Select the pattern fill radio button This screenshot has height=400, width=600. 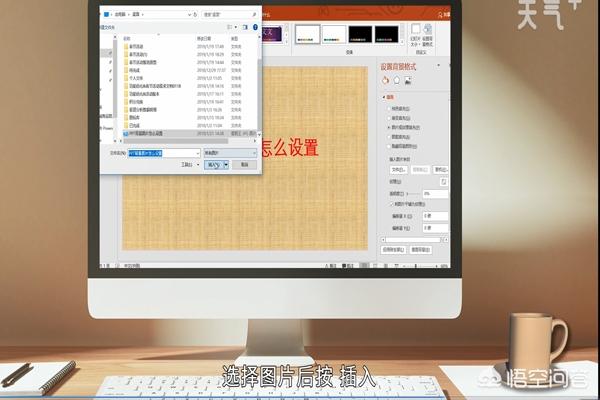[x=389, y=137]
